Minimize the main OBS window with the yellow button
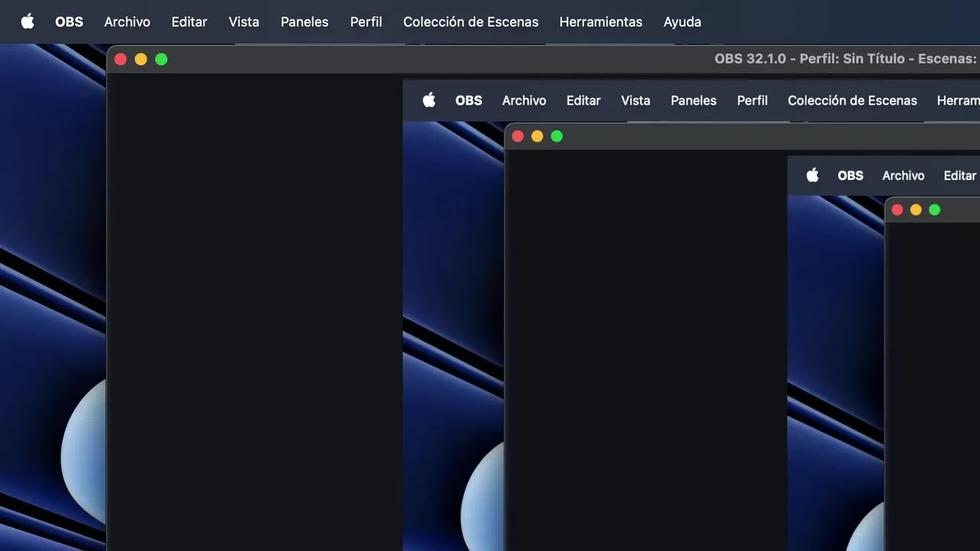The height and width of the screenshot is (551, 980). pyautogui.click(x=141, y=59)
